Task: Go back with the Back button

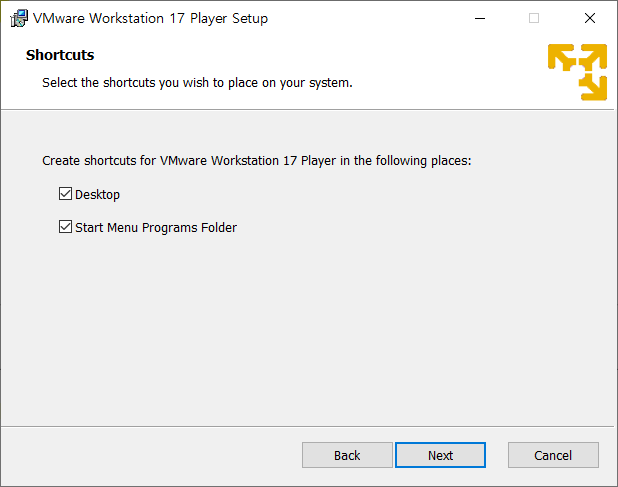Action: (x=347, y=455)
